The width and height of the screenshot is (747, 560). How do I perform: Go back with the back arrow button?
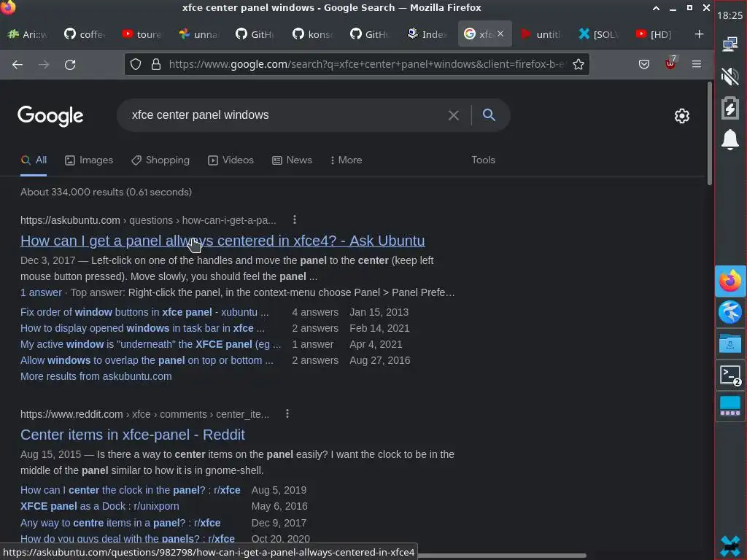(18, 64)
